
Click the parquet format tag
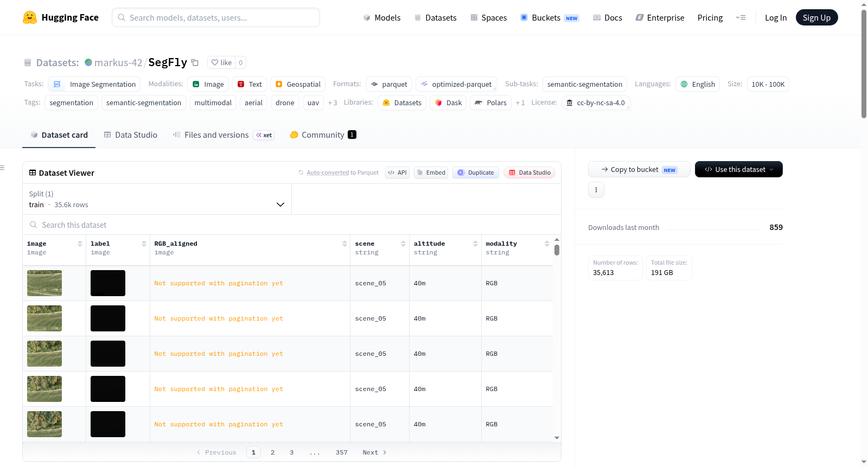pos(389,84)
